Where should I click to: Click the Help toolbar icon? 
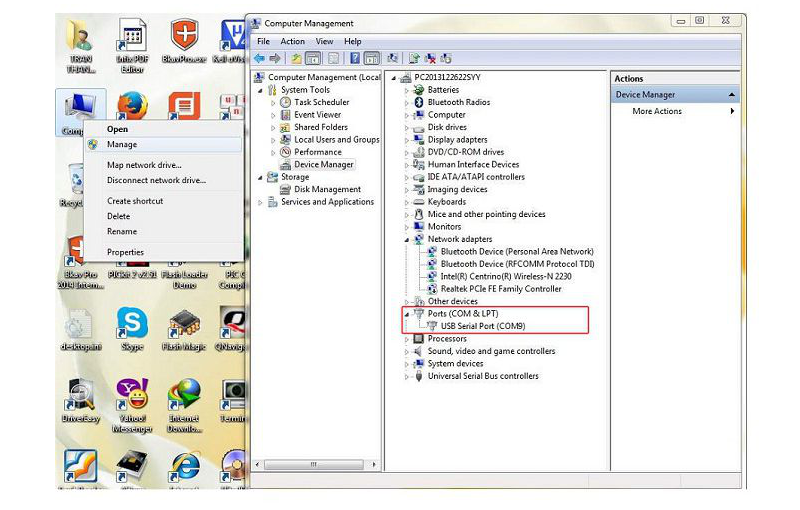[351, 58]
